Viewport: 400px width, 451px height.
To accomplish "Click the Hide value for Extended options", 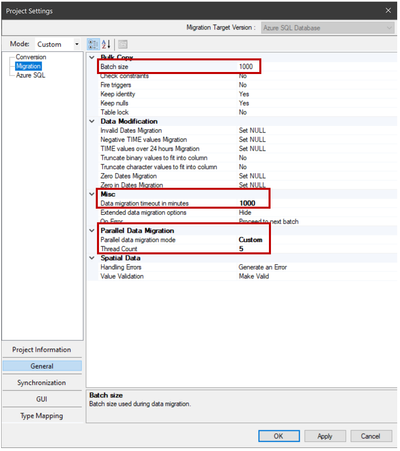I will (245, 212).
